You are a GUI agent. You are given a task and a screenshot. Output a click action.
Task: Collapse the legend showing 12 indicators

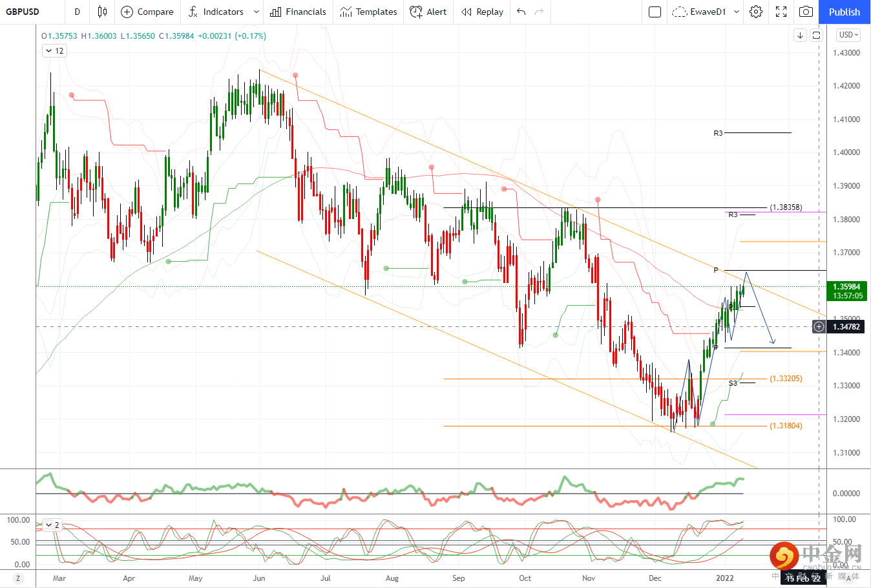tap(54, 51)
